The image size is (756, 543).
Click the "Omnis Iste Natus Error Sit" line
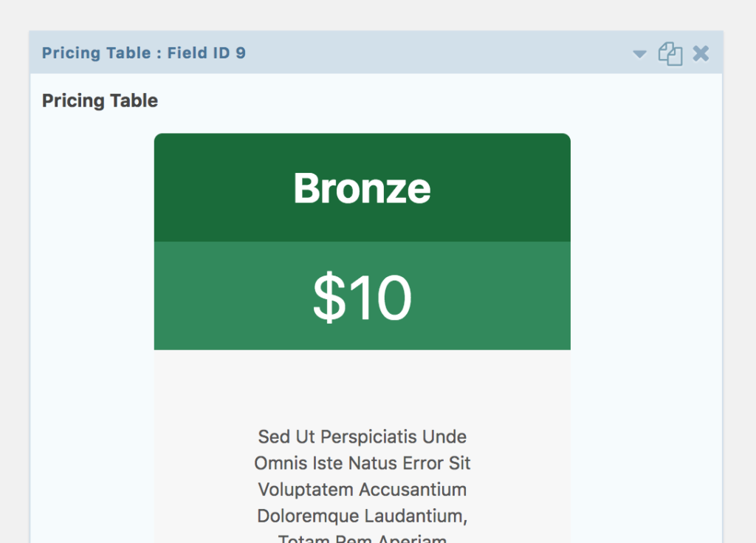coord(362,463)
